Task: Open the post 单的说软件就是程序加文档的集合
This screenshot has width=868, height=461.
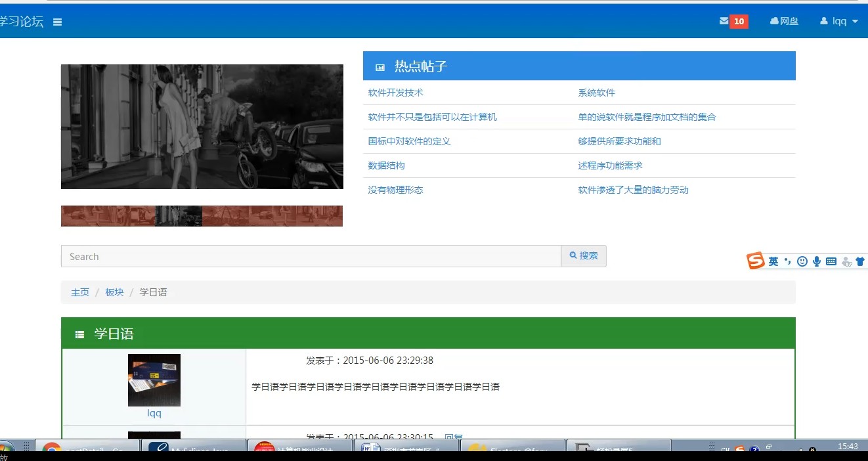Action: [647, 117]
